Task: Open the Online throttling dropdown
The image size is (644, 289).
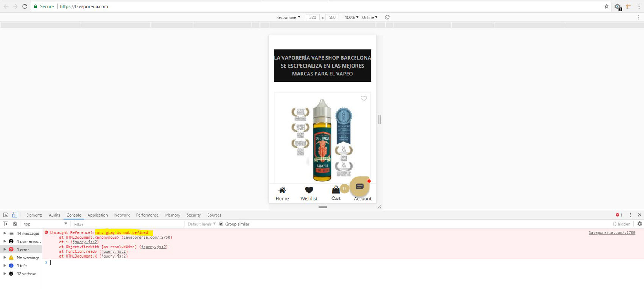Action: point(370,17)
